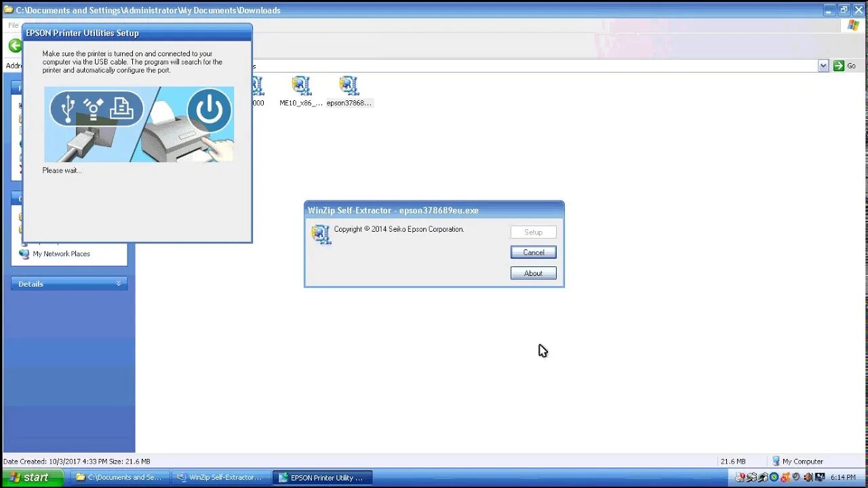Click the greyed-out Setup button
868x488 pixels.
tap(533, 232)
